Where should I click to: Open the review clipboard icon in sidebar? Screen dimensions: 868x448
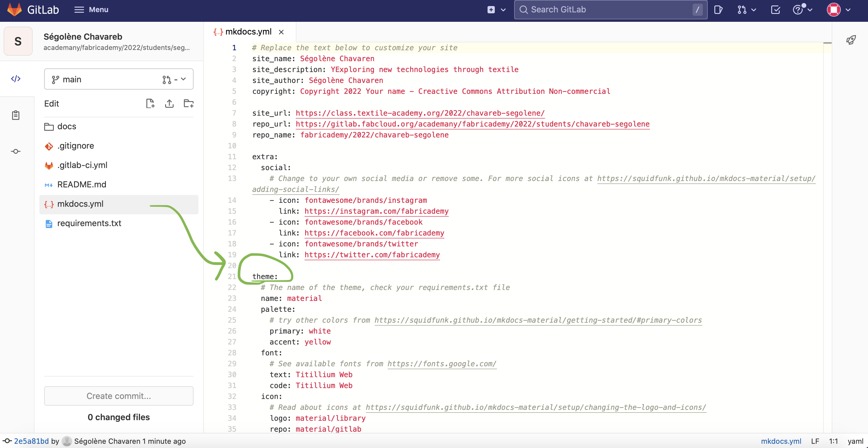(16, 115)
